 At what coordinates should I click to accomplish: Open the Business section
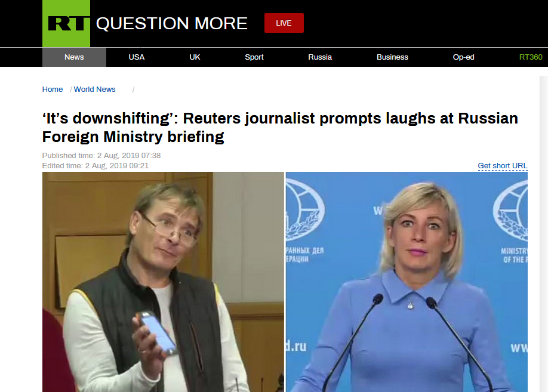[392, 57]
